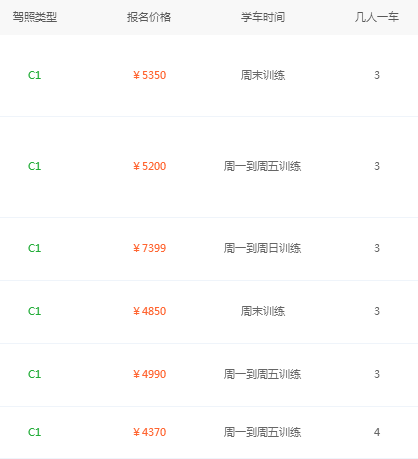Select the ¥7399 price

(149, 248)
